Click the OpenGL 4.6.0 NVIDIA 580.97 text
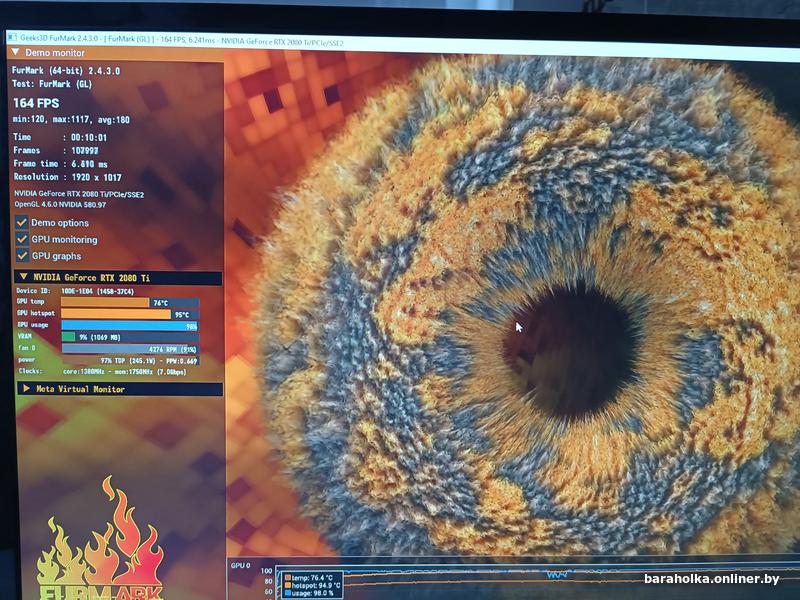 coord(60,205)
